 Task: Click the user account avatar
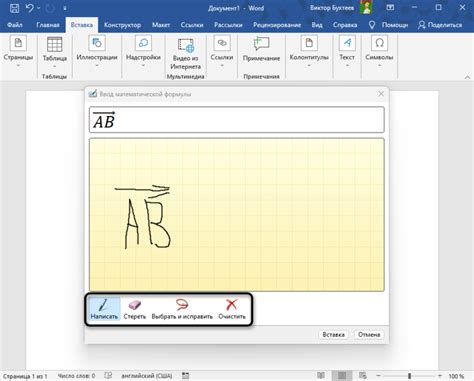367,8
